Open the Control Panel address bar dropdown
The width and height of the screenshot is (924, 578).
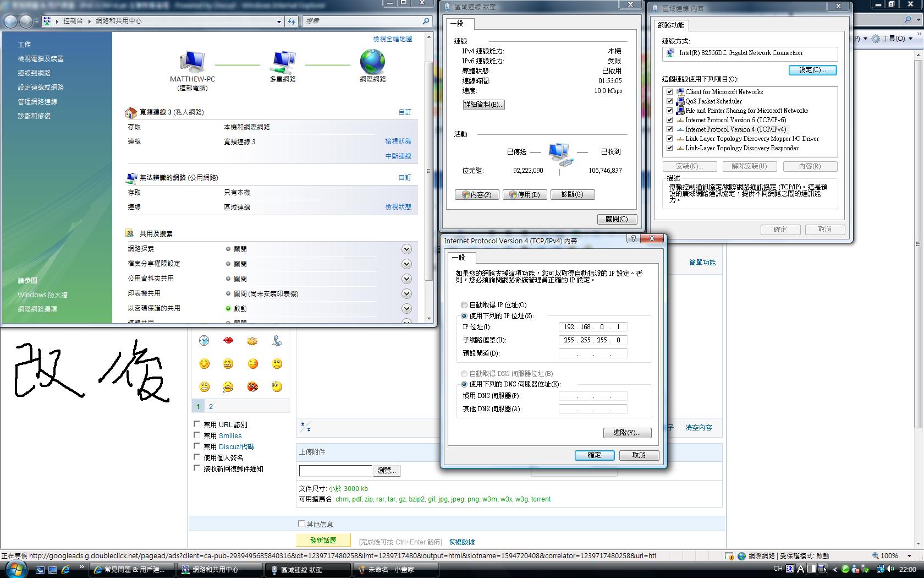279,21
